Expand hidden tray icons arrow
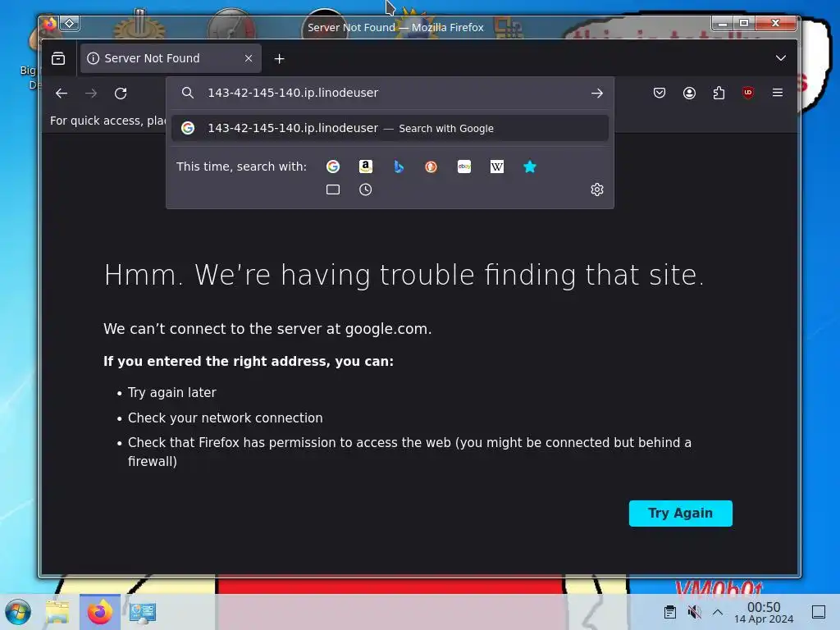 [x=718, y=612]
